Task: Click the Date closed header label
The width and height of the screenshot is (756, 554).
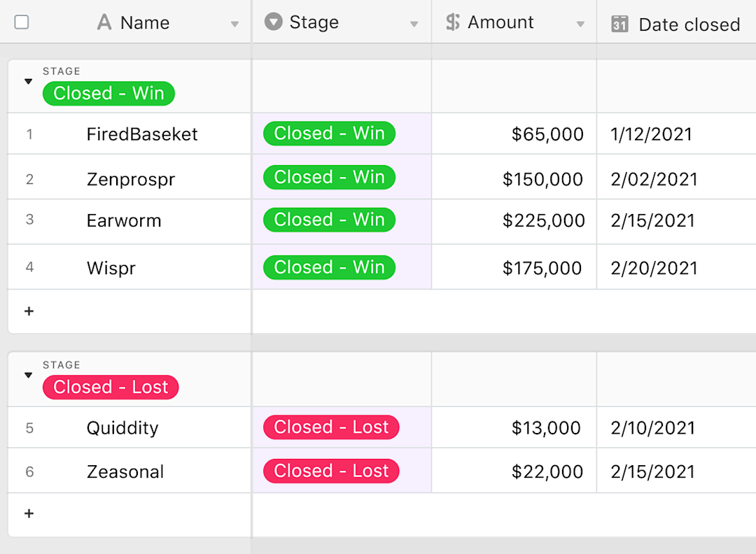Action: [689, 24]
